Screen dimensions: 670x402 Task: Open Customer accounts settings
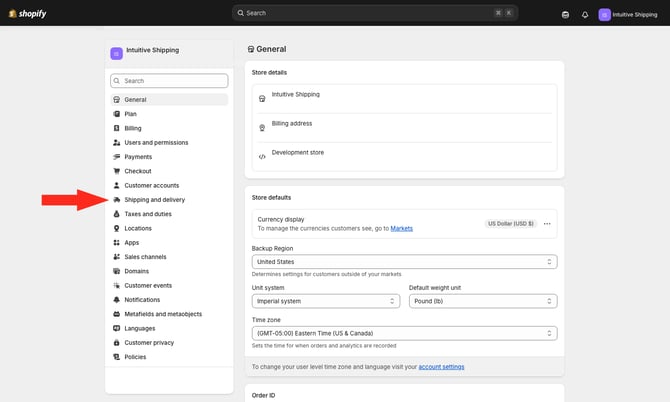pos(169,185)
